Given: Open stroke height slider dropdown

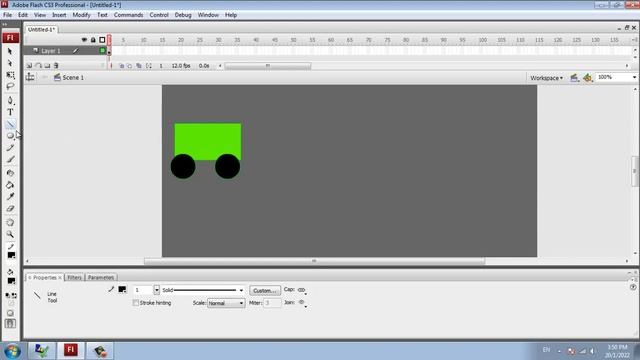Looking at the screenshot, I should tap(157, 290).
